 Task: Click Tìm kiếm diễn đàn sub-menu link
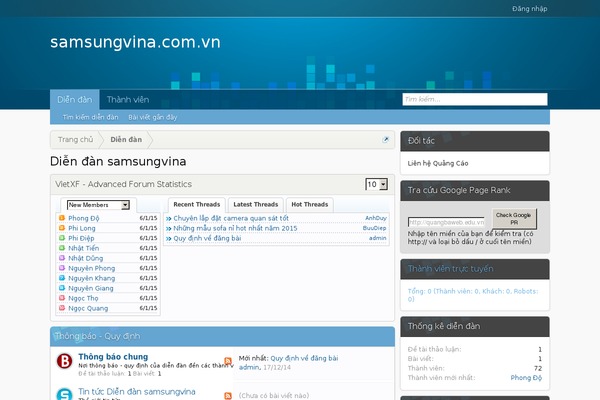tap(90, 117)
